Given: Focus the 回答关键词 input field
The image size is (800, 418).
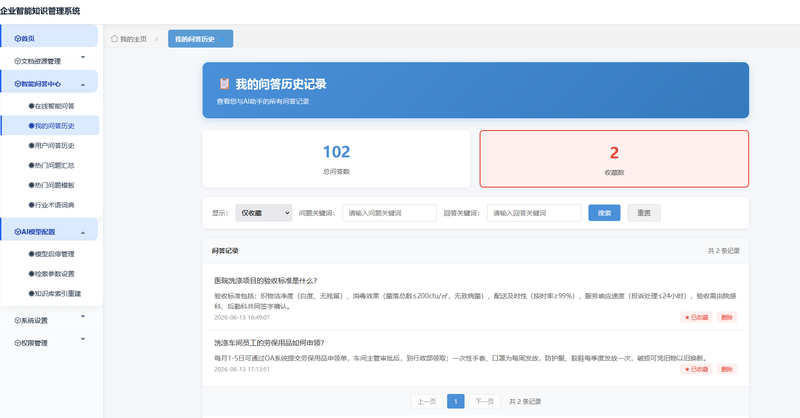Looking at the screenshot, I should [x=534, y=213].
